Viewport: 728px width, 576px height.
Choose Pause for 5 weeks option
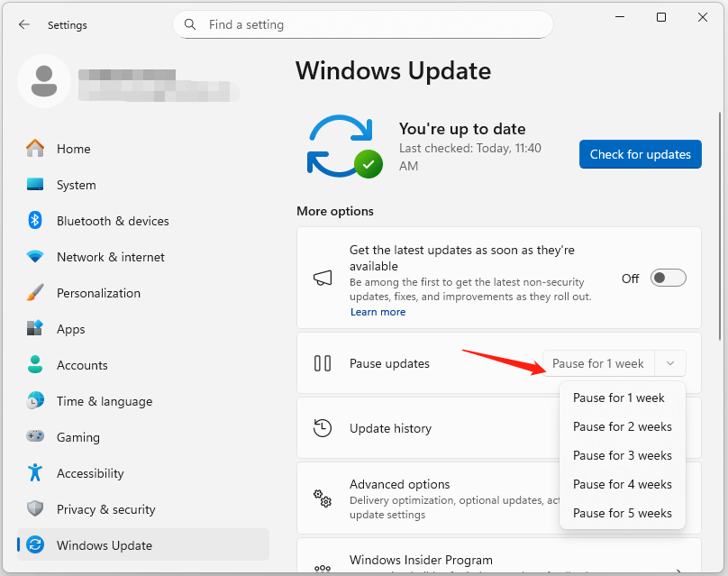click(623, 513)
